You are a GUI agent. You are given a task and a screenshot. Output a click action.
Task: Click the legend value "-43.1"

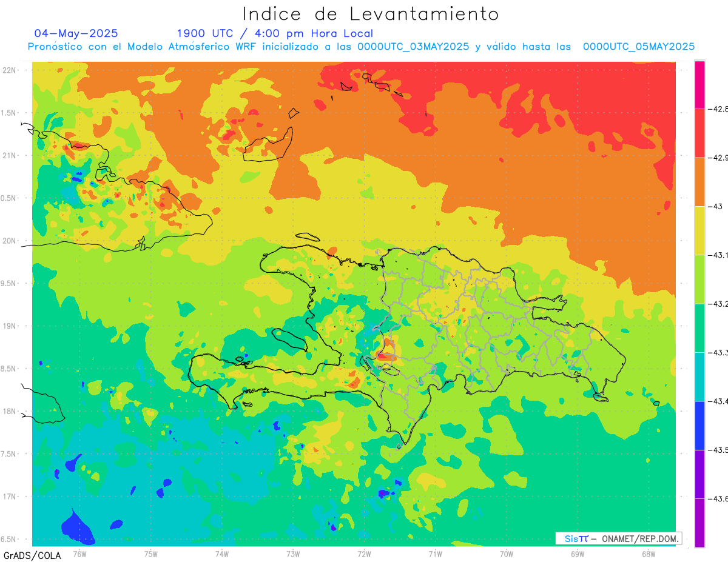click(717, 255)
